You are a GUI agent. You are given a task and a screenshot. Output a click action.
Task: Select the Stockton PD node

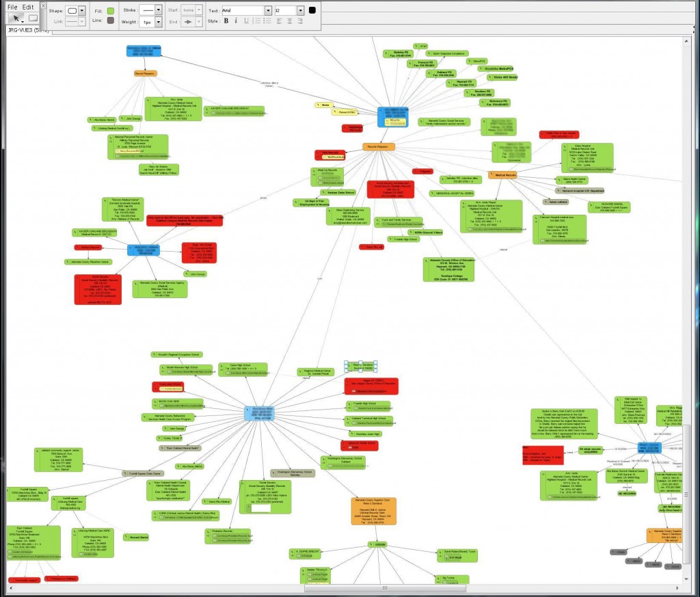pyautogui.click(x=479, y=93)
